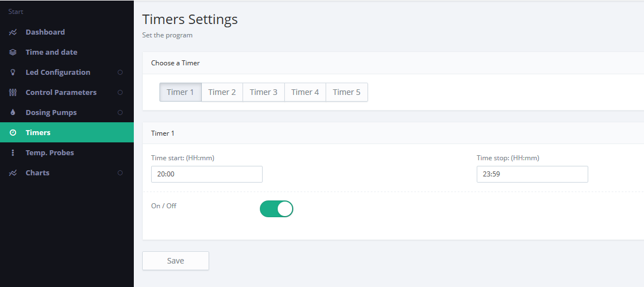Click the Control Parameters sliders icon
Image resolution: width=644 pixels, height=287 pixels.
pos(13,93)
